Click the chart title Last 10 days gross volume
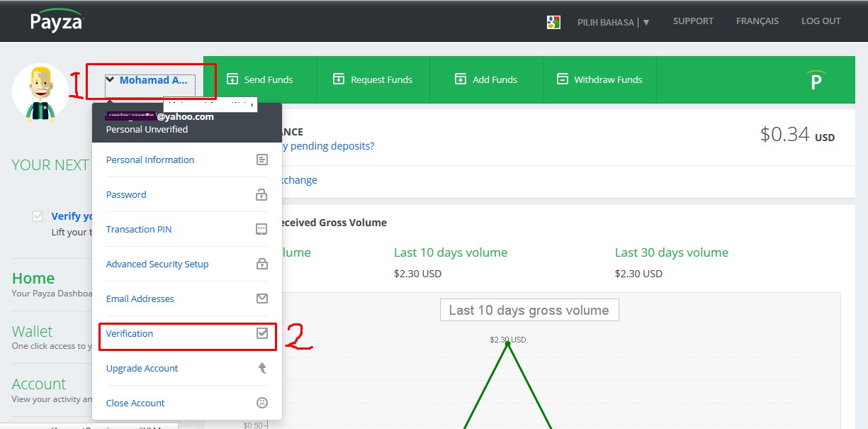Image resolution: width=868 pixels, height=429 pixels. tap(529, 310)
